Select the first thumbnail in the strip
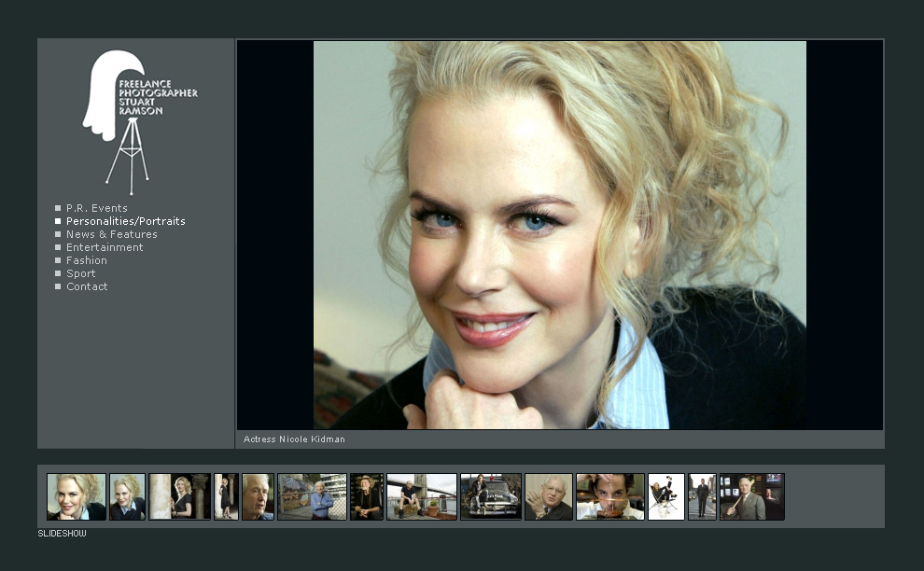Screen dimensions: 924x571 (x=77, y=496)
